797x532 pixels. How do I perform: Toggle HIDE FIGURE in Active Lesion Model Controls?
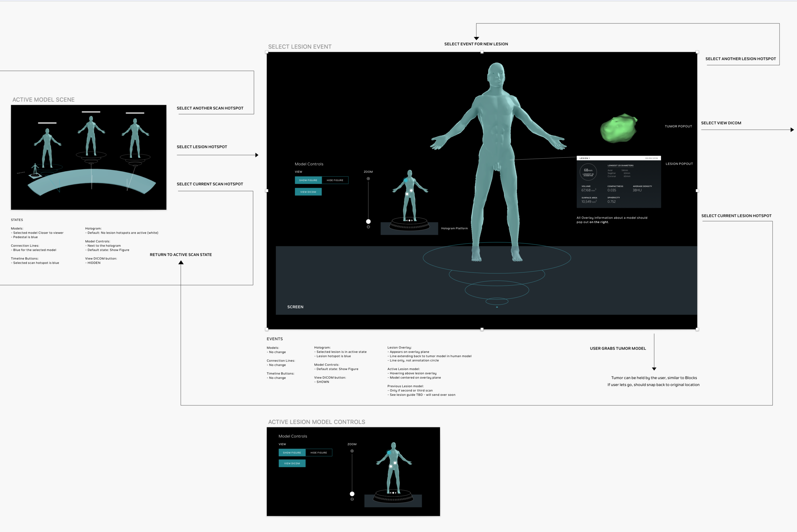coord(319,452)
